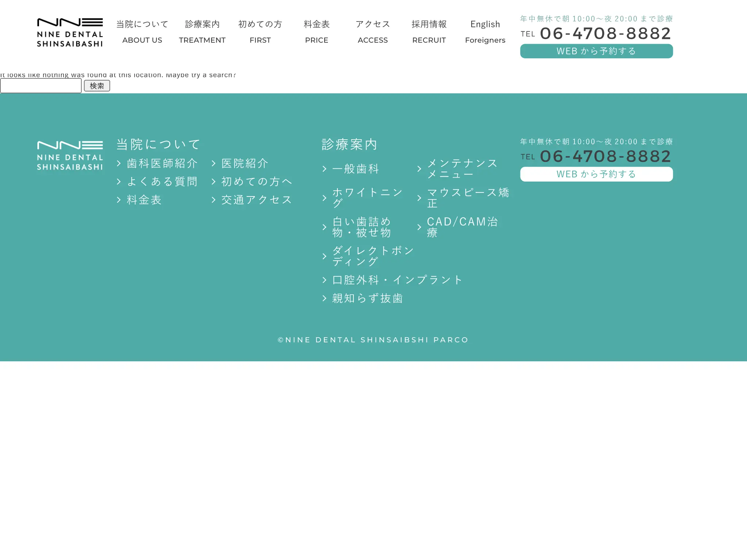Click the chevron beside 一般歯科
This screenshot has width=747, height=560.
(x=325, y=169)
